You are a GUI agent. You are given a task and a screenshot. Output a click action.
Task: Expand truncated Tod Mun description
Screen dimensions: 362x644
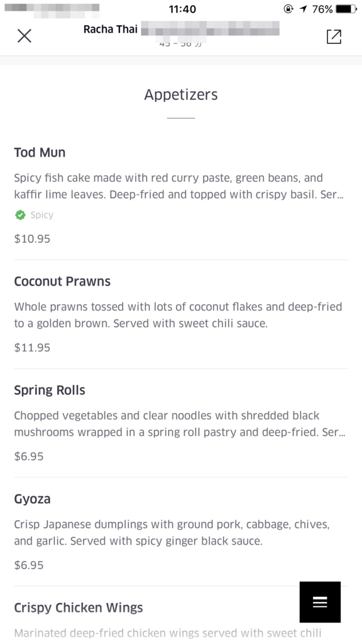click(x=179, y=186)
